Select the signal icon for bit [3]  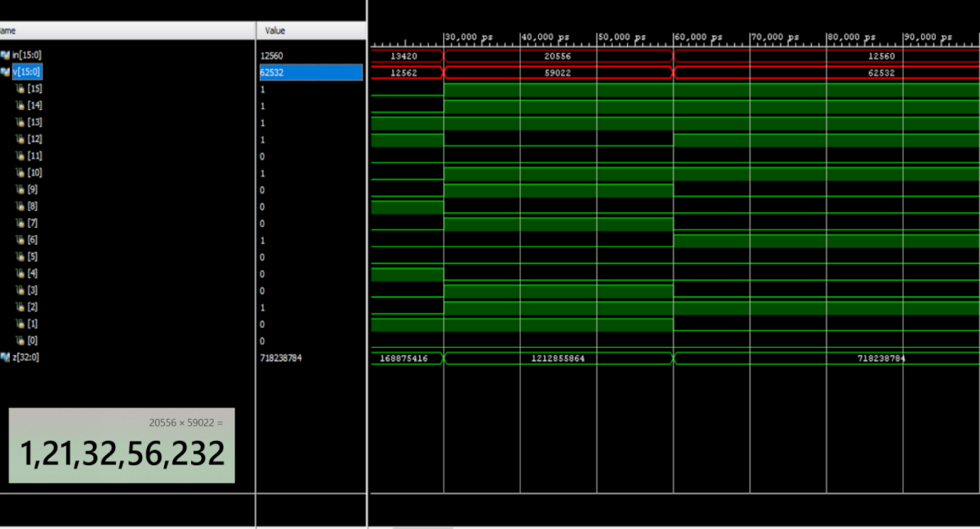21,290
